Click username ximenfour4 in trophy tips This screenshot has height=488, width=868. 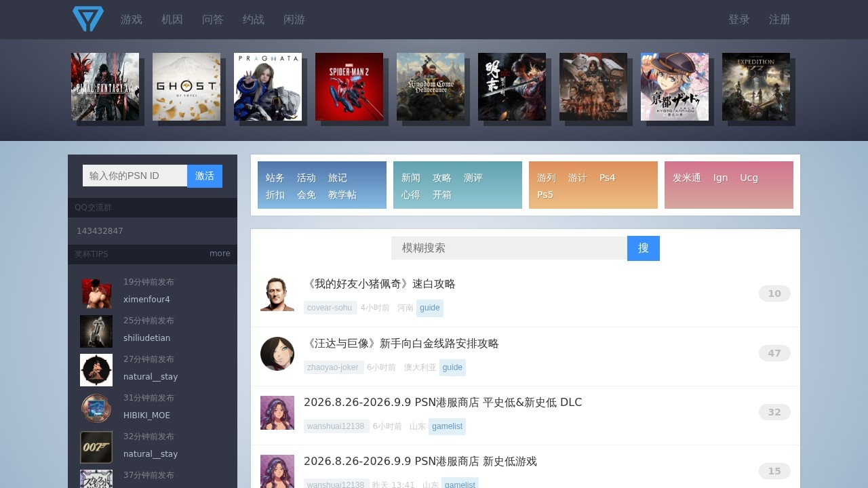coord(146,300)
